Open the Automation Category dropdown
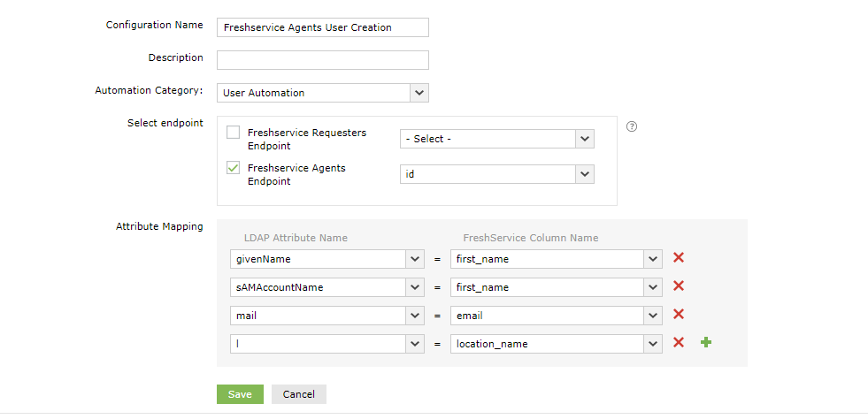Image resolution: width=868 pixels, height=419 pixels. (x=419, y=93)
